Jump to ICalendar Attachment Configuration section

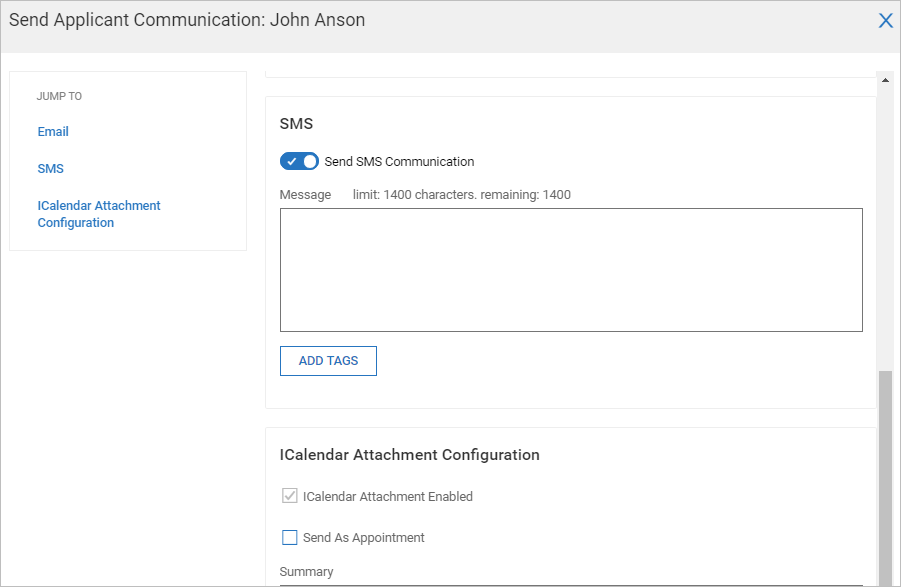pos(99,214)
